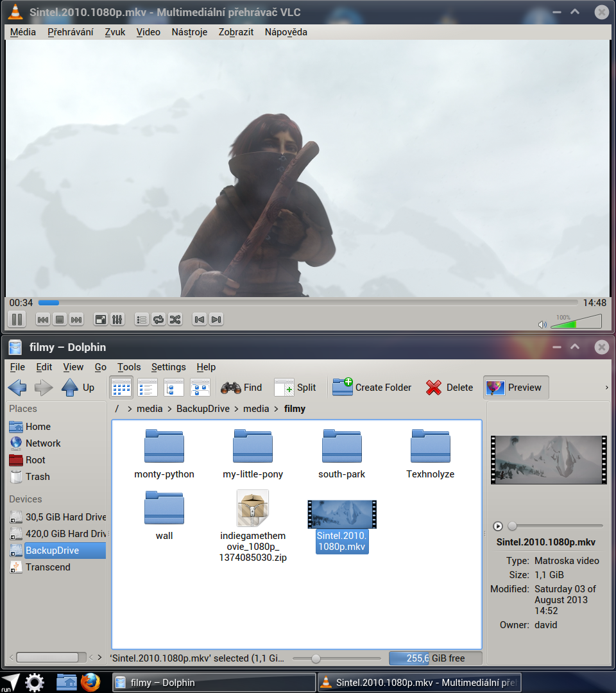Switch Dolphin to icons view mode

tap(121, 388)
